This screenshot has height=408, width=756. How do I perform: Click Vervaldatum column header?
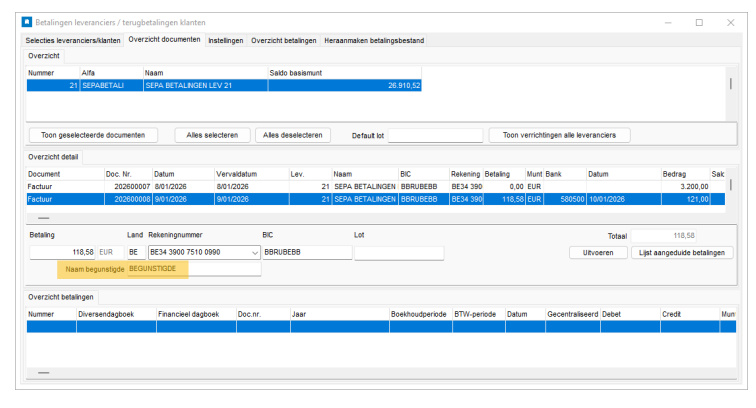tap(251, 174)
